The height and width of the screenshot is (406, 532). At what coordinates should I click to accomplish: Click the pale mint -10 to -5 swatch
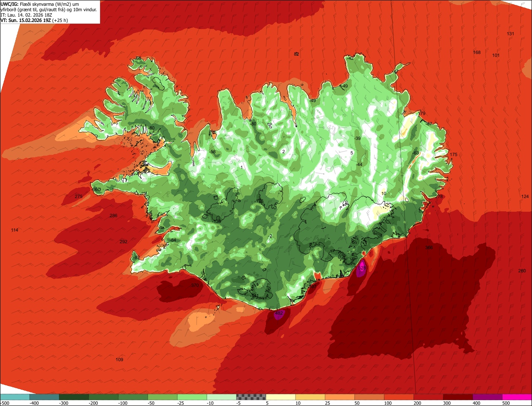(222, 396)
